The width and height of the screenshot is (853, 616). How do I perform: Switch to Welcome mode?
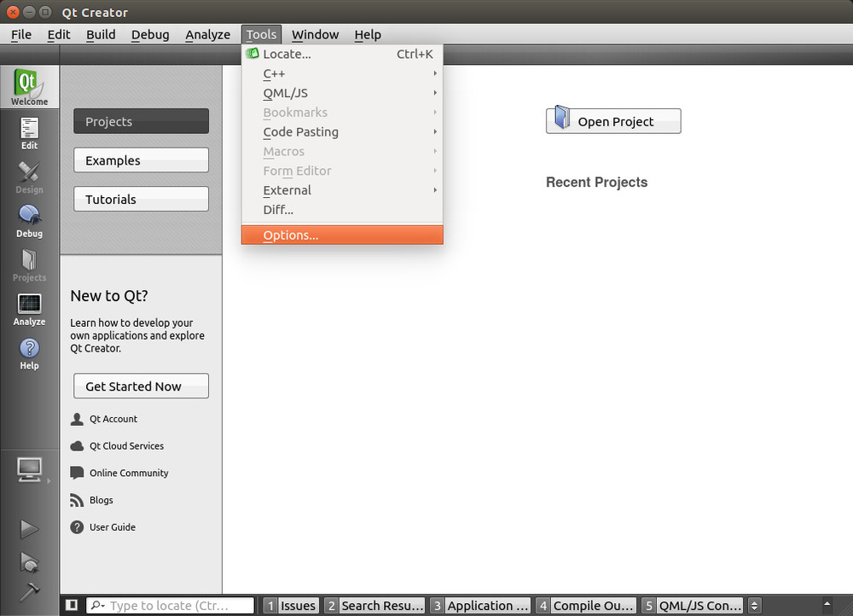tap(29, 86)
